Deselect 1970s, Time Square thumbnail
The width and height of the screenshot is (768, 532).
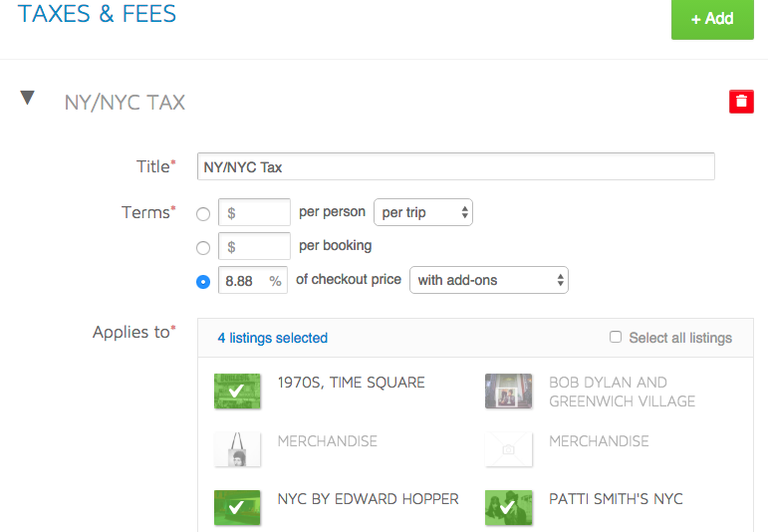pos(237,391)
